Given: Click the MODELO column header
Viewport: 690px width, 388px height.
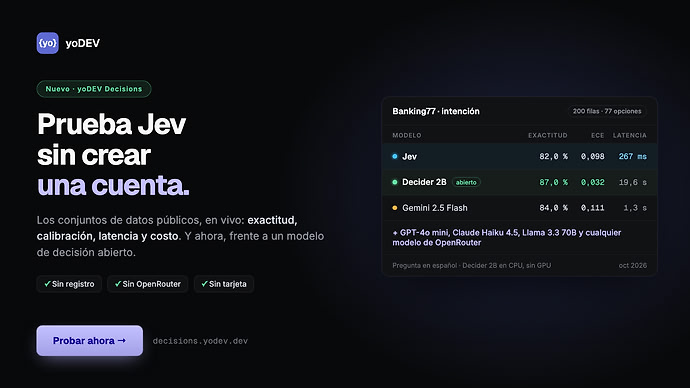Looking at the screenshot, I should click(x=407, y=135).
